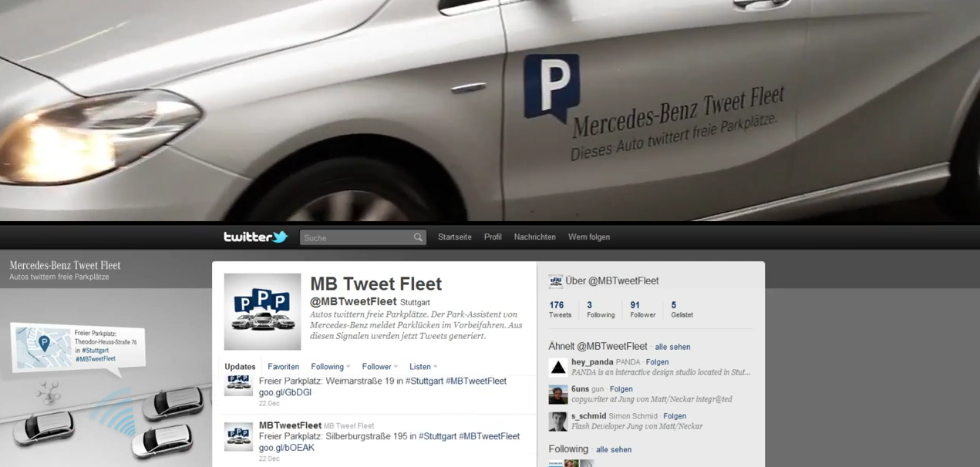Click Folgen next to s_schmid
This screenshot has height=467, width=980.
(x=675, y=416)
